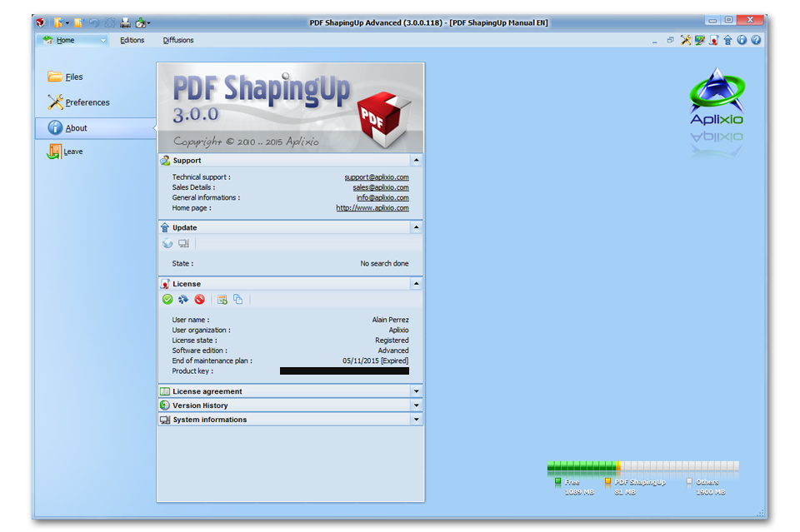Screen dimensions: 800x532
Task: Click the System informations header text
Action: 210,420
